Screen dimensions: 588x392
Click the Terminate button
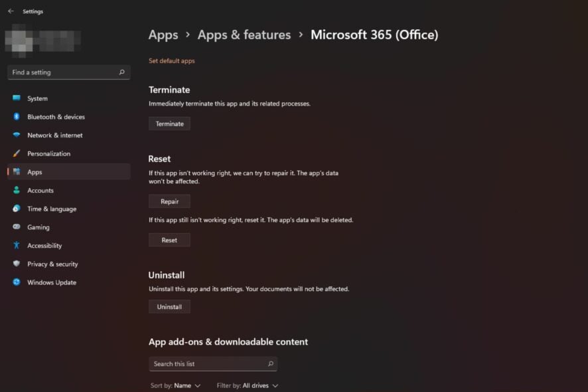169,124
